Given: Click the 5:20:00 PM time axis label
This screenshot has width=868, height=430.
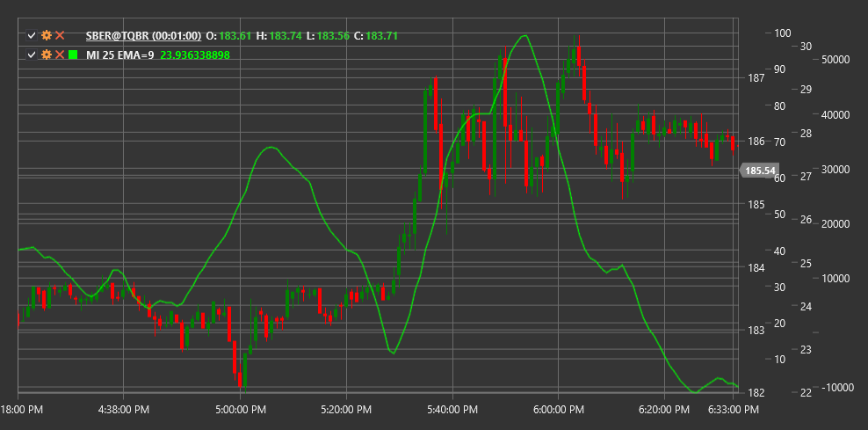Looking at the screenshot, I should [346, 410].
